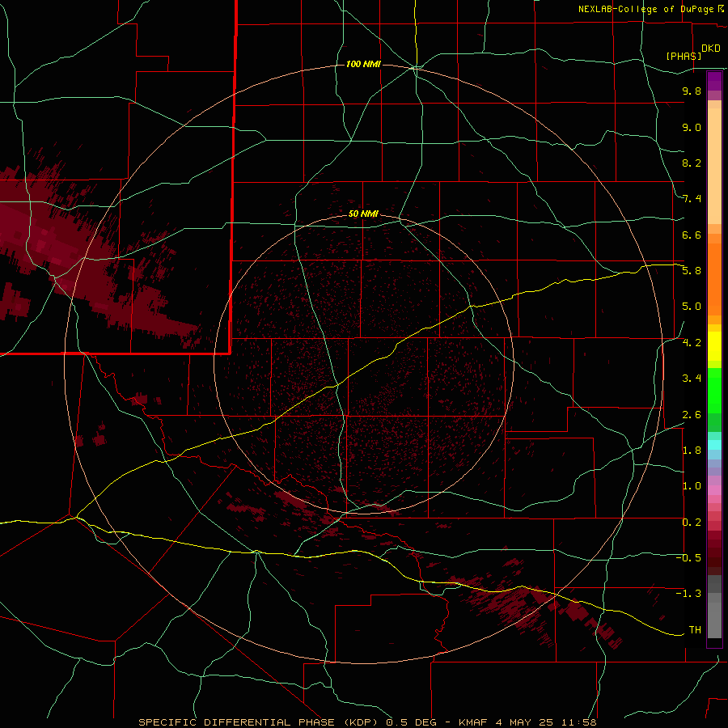Viewport: 728px width, 728px height.
Task: Click the 1.0 scale value
Action: click(x=692, y=486)
